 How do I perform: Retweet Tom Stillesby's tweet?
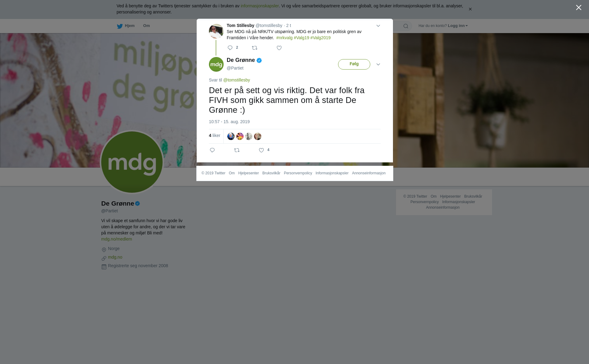(x=255, y=48)
